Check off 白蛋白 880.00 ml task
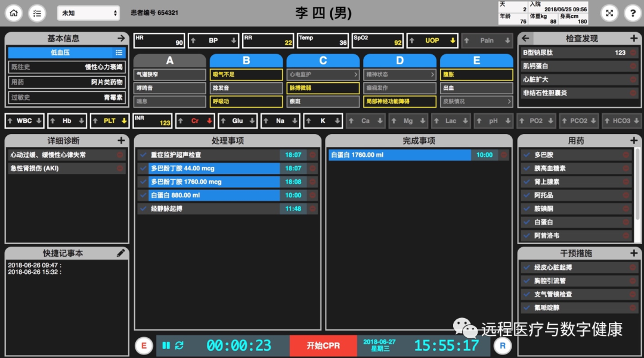644x358 pixels. point(143,195)
